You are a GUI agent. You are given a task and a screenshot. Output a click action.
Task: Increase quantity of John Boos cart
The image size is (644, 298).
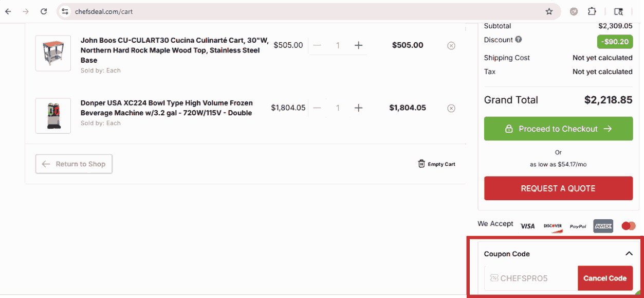coord(358,45)
